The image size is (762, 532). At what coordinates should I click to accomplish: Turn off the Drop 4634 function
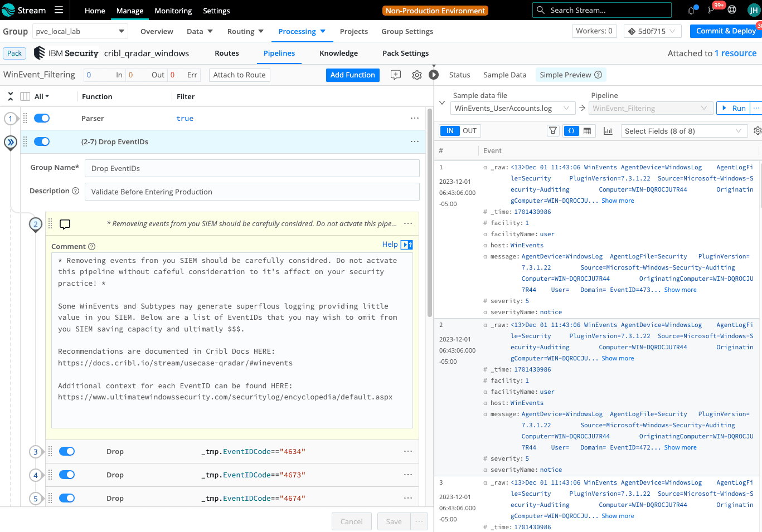[x=67, y=451]
